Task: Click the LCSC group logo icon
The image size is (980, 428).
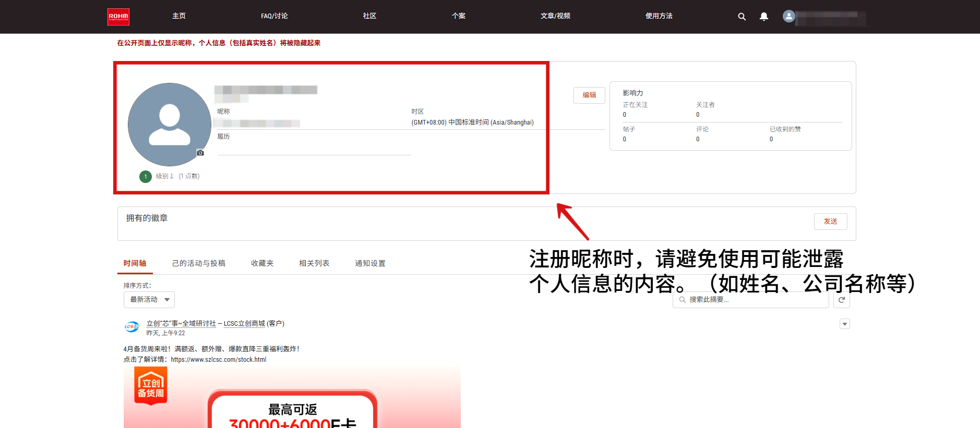Action: [132, 327]
